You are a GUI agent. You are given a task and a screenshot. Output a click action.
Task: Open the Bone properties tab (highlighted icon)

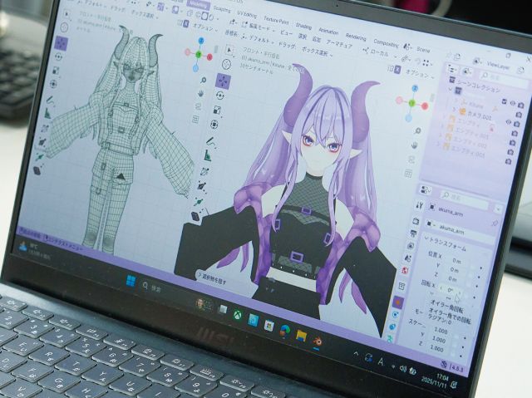(398, 302)
